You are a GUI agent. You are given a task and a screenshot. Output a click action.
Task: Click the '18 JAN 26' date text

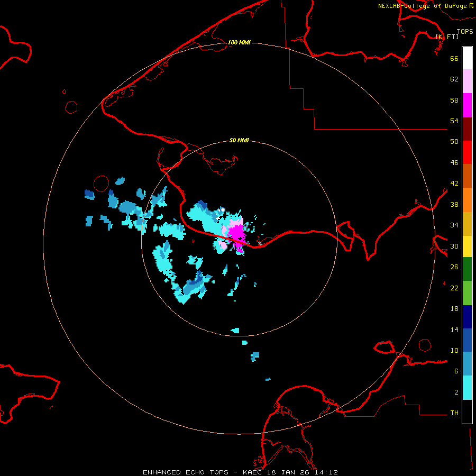288,472
